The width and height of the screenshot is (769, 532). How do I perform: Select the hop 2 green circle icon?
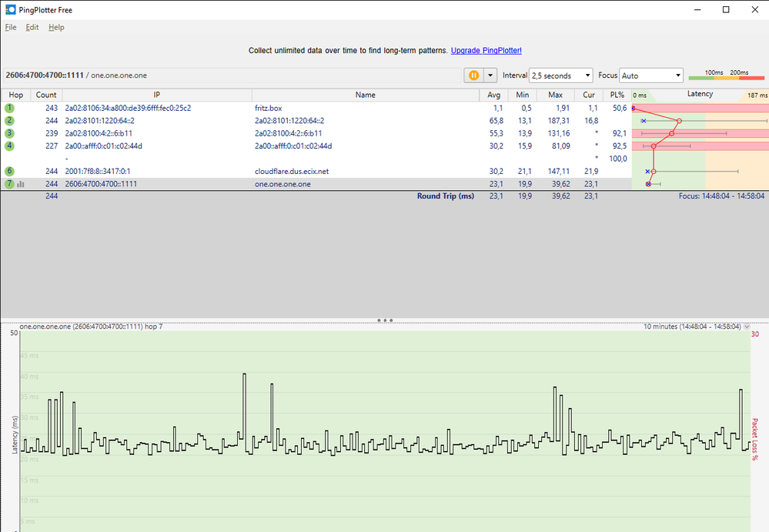pyautogui.click(x=9, y=121)
